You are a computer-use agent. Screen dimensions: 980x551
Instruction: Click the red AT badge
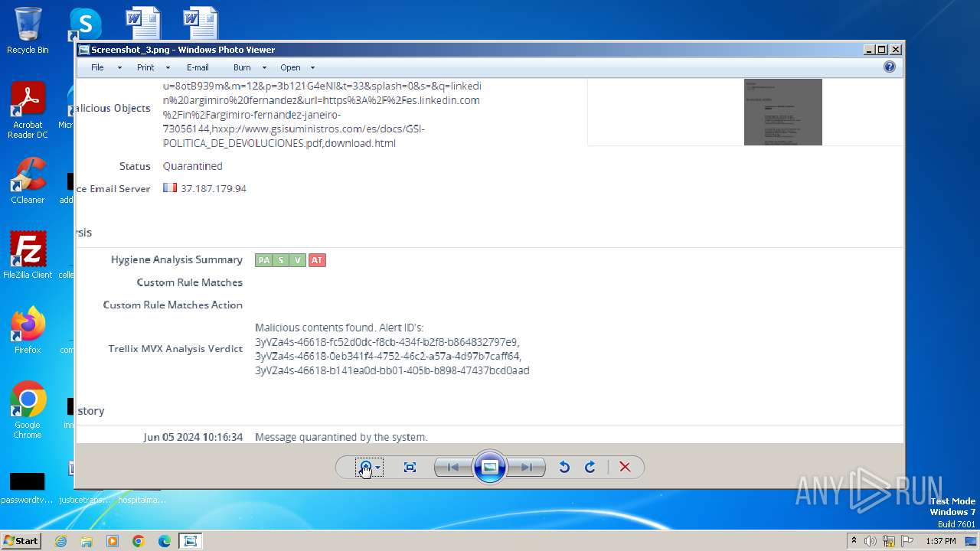point(317,260)
